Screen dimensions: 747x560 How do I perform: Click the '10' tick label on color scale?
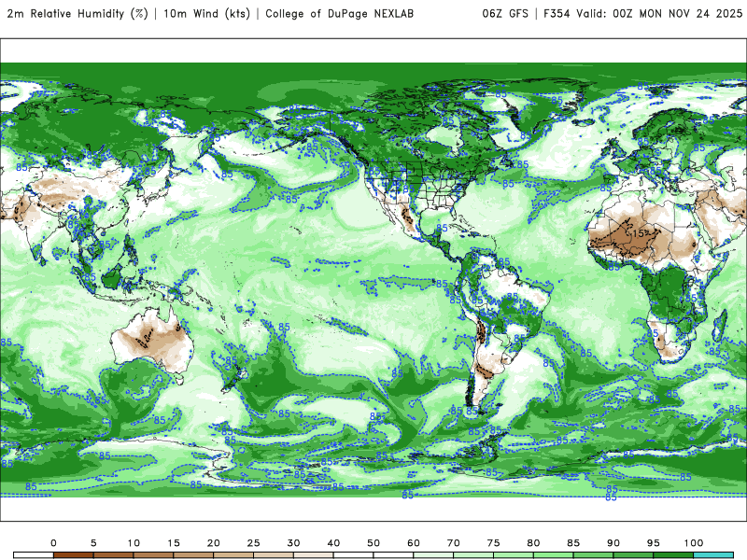[x=134, y=543]
